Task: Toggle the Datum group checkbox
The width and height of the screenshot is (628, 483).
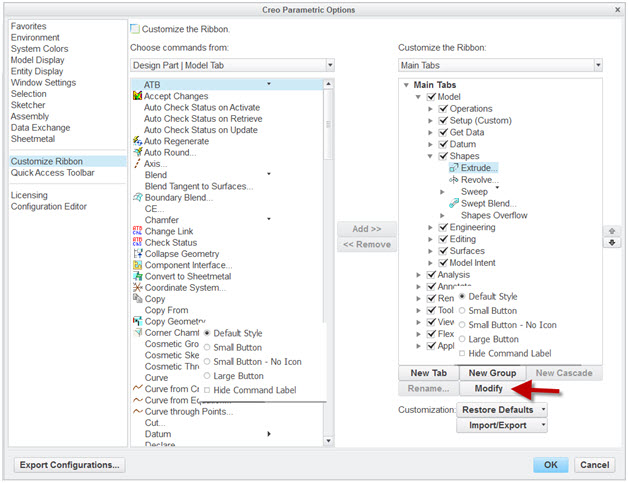Action: pos(443,144)
